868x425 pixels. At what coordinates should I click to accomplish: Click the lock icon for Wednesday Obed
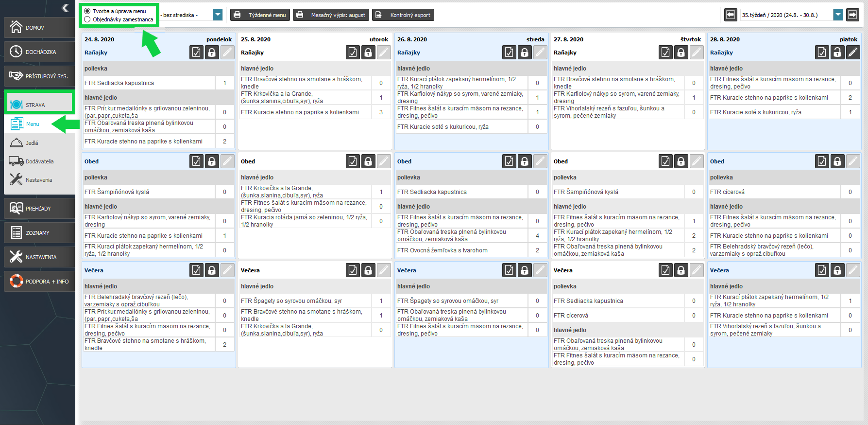click(x=525, y=161)
